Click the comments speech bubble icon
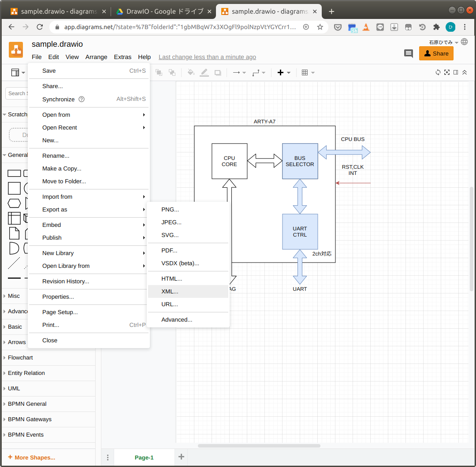 click(x=409, y=54)
